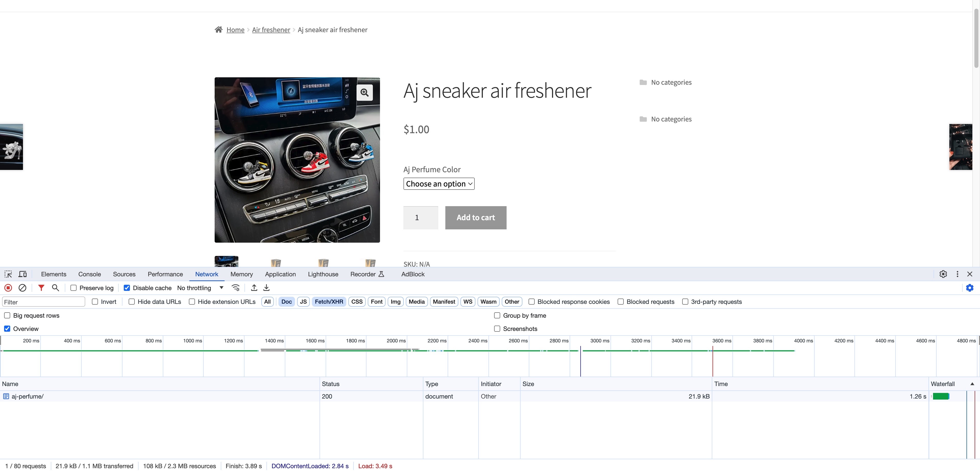The width and height of the screenshot is (980, 471).
Task: Click the Add to cart button
Action: [475, 218]
